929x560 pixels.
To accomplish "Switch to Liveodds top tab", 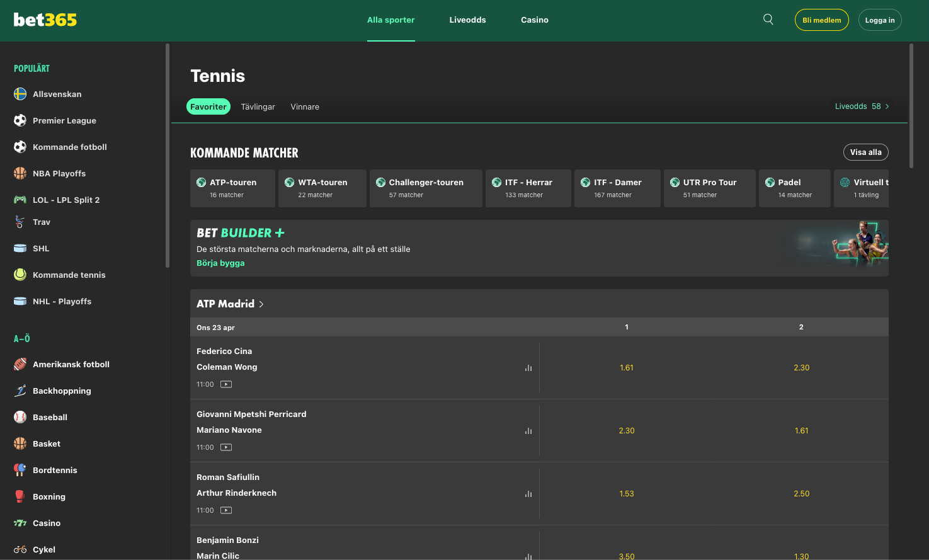I will pyautogui.click(x=467, y=20).
